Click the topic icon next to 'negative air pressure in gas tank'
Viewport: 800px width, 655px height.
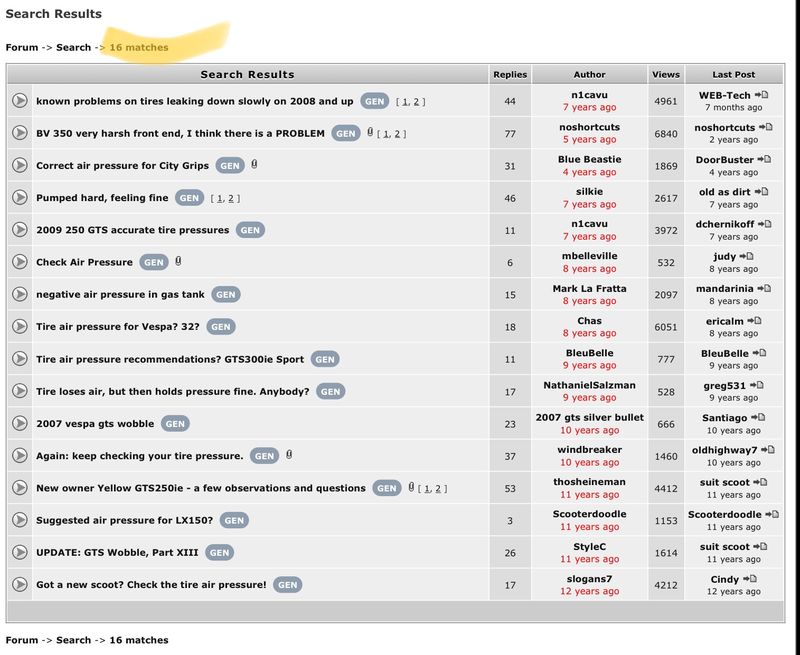point(20,294)
